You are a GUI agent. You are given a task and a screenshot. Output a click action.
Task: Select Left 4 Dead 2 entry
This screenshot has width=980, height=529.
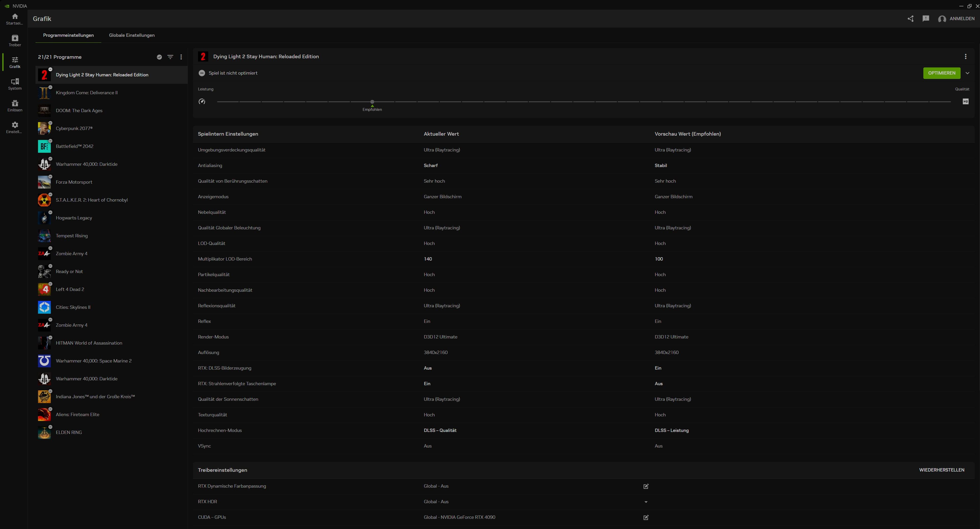point(112,289)
